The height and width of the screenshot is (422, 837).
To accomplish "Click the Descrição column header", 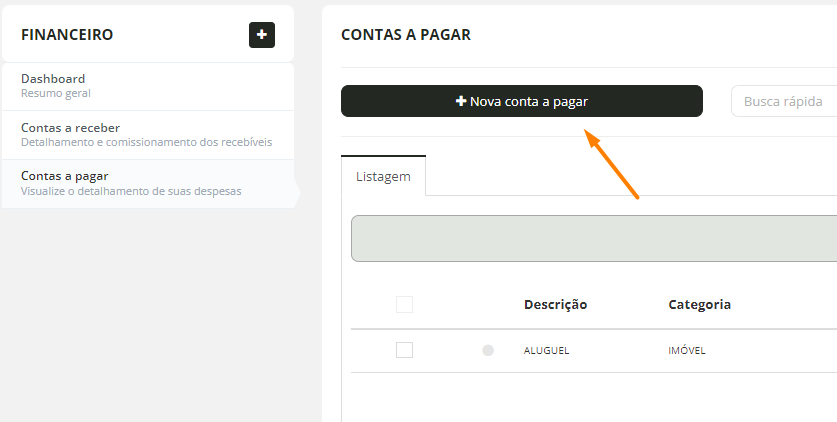I will click(x=555, y=305).
